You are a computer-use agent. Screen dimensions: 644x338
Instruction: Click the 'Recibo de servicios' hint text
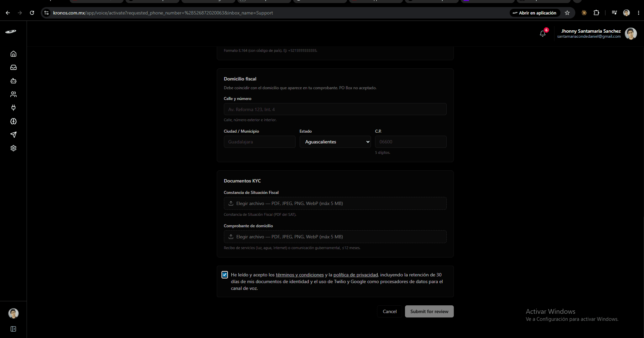point(292,248)
